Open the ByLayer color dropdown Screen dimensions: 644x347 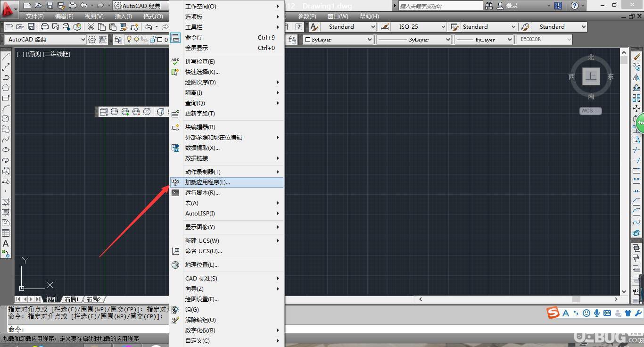click(x=338, y=40)
